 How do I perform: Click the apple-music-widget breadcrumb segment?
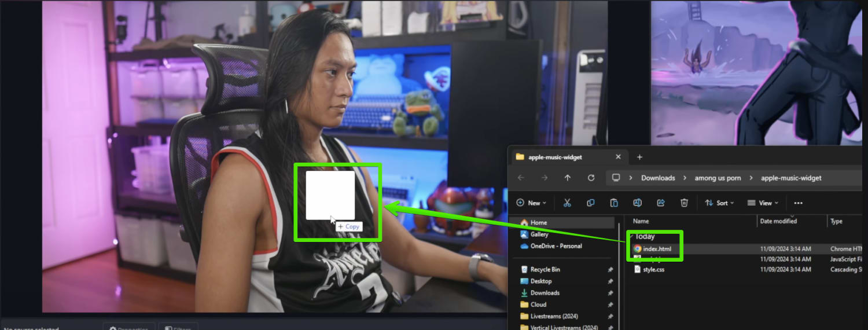[x=791, y=178]
